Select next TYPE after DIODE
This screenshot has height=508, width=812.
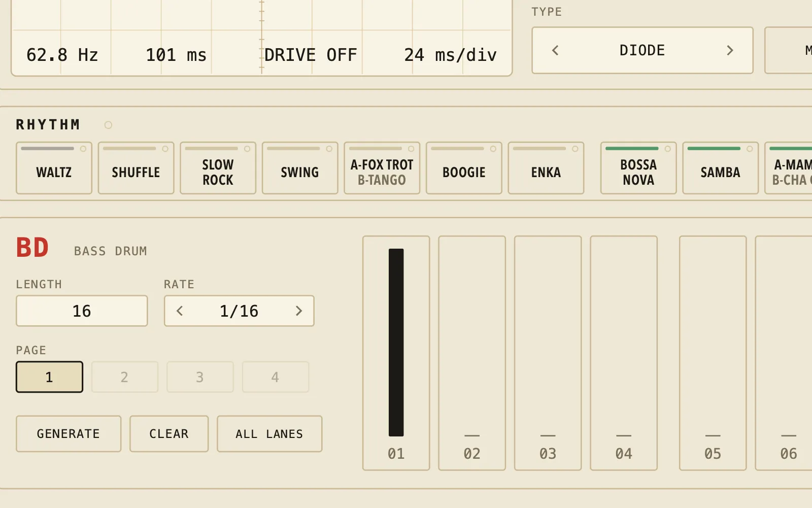tap(730, 50)
